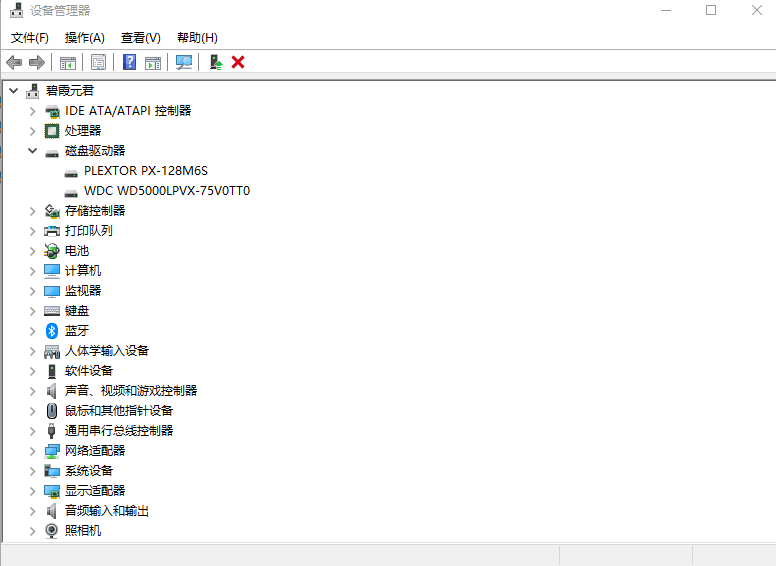Minimize the 设备管理器 window

[x=666, y=10]
